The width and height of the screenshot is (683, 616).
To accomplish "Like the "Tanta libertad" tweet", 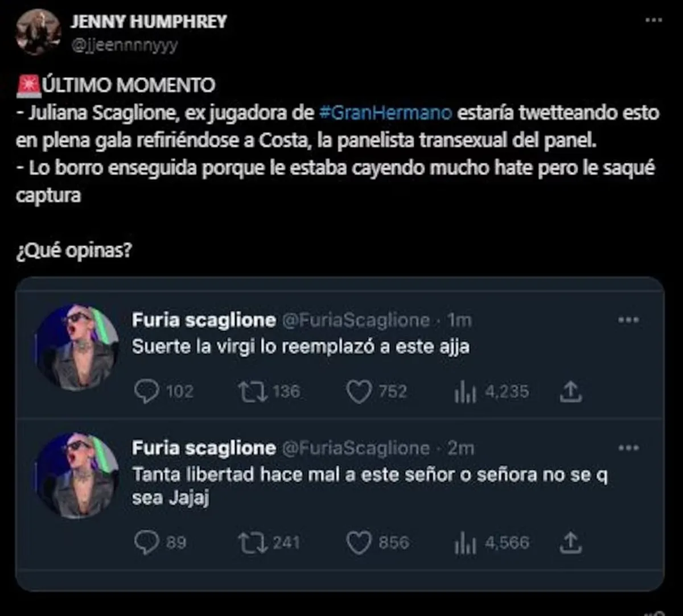I will pos(359,542).
